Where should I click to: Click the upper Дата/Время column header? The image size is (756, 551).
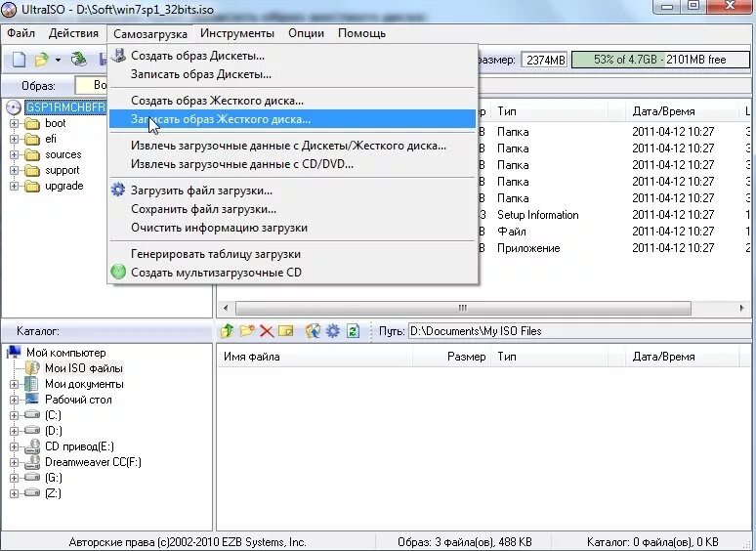click(x=682, y=111)
